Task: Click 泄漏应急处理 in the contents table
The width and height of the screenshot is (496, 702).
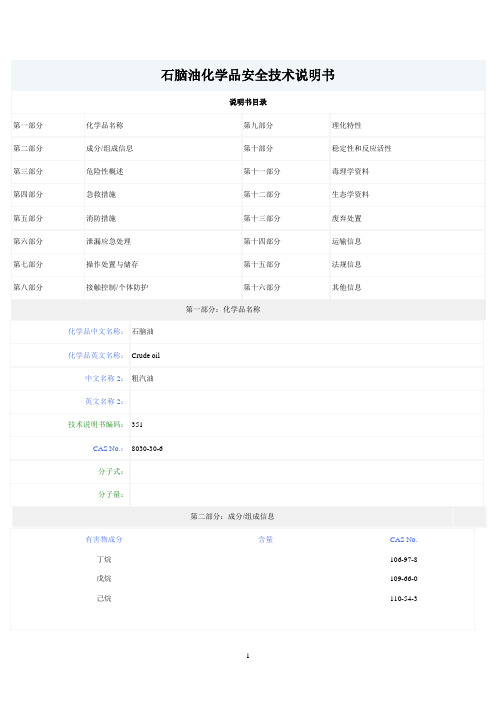Action: click(108, 241)
